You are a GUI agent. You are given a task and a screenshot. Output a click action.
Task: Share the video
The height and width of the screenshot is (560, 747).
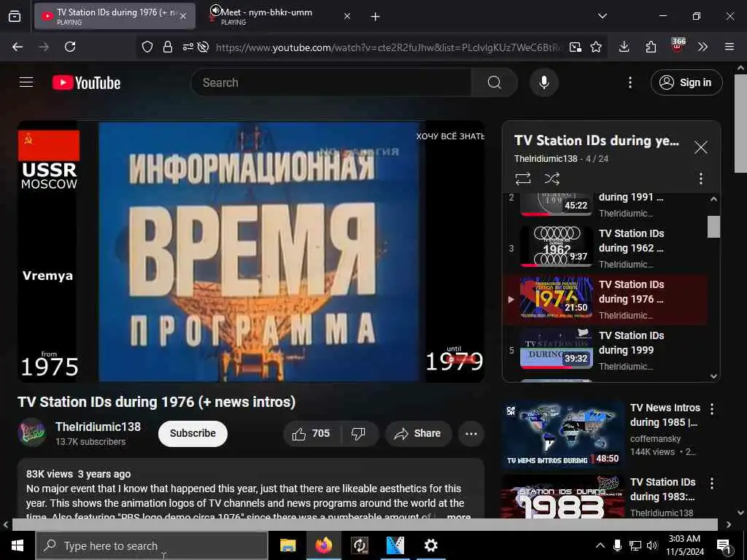click(x=418, y=433)
